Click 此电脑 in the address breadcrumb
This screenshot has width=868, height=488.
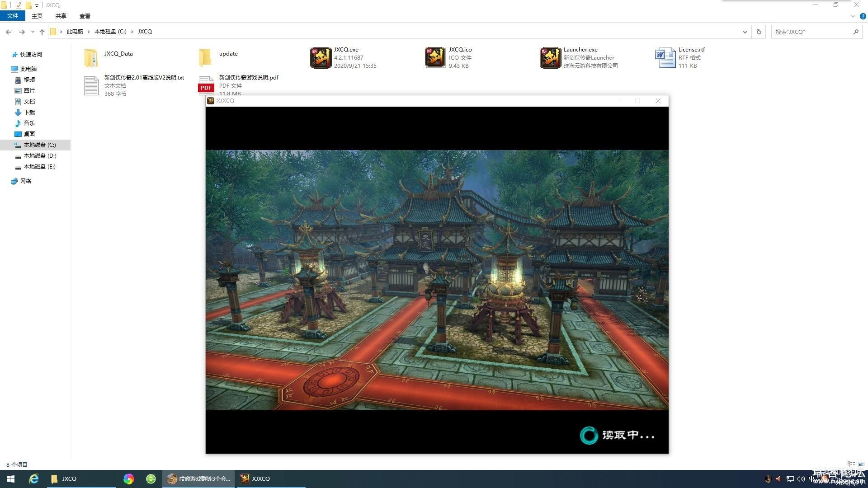pyautogui.click(x=75, y=32)
